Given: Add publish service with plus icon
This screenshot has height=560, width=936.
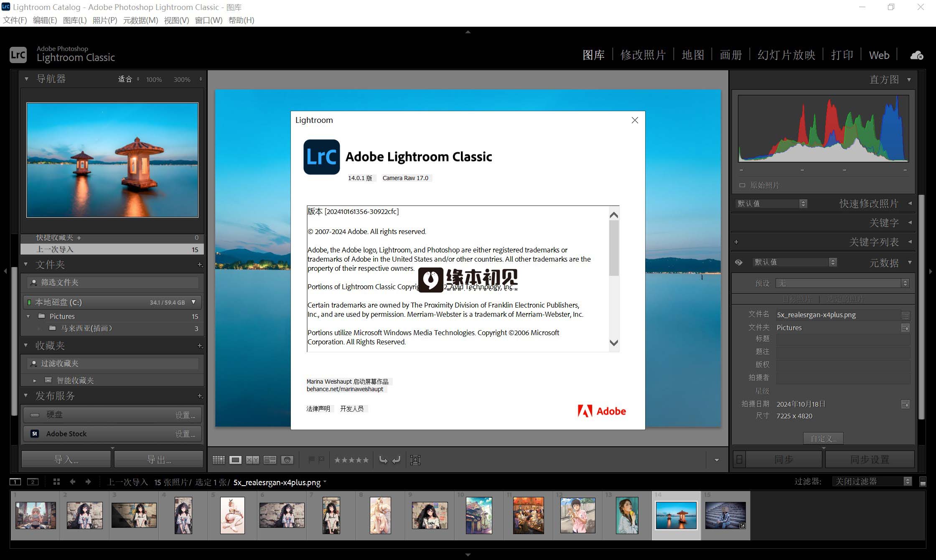Looking at the screenshot, I should (200, 396).
